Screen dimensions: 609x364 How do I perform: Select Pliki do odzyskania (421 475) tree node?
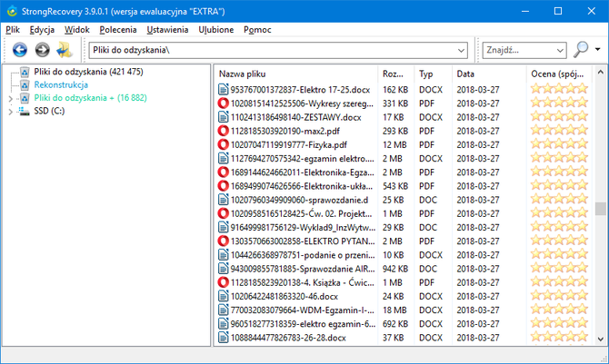click(x=88, y=72)
